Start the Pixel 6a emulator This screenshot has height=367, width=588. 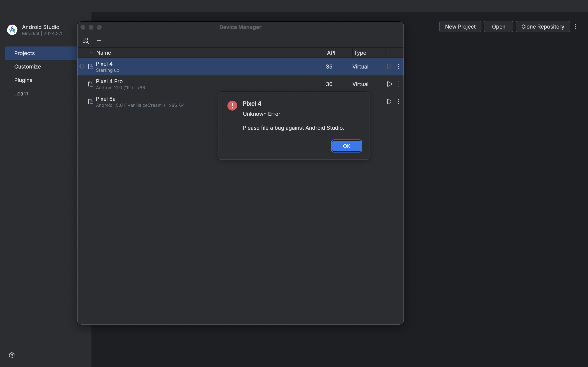[390, 102]
